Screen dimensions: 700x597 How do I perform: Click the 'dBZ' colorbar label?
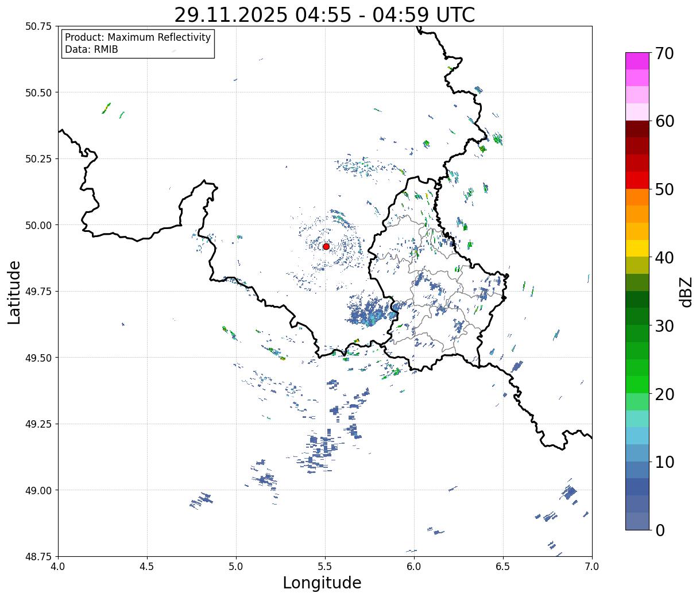click(686, 292)
